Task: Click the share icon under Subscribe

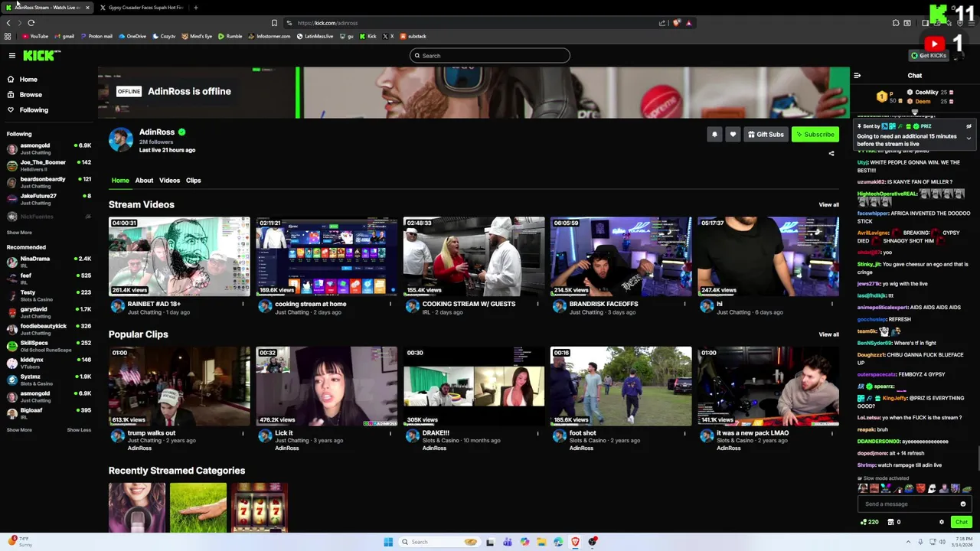Action: pos(831,154)
